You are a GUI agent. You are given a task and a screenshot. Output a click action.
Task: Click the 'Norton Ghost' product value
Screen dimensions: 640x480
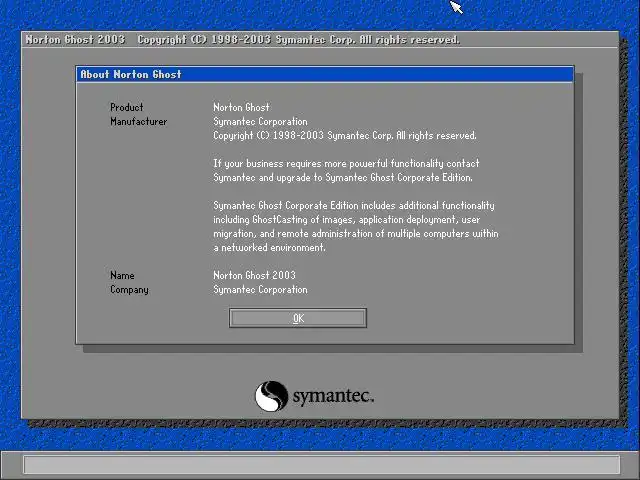pos(241,107)
